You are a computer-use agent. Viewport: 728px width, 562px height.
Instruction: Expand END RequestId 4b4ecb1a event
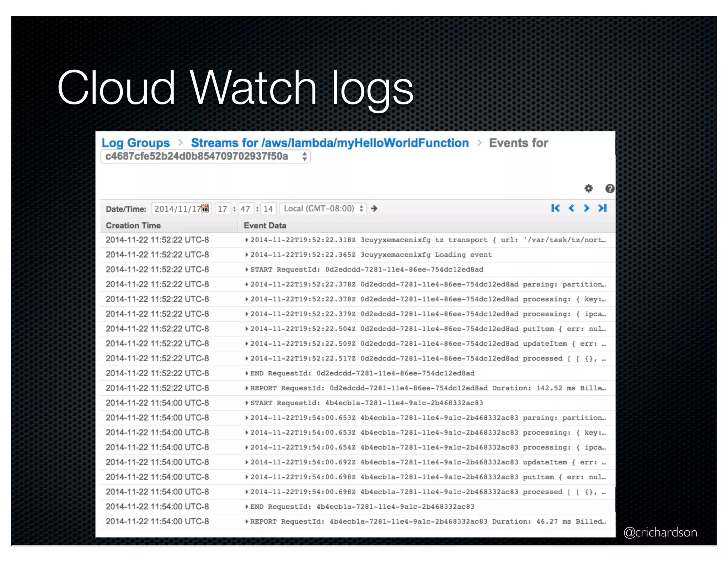click(247, 507)
